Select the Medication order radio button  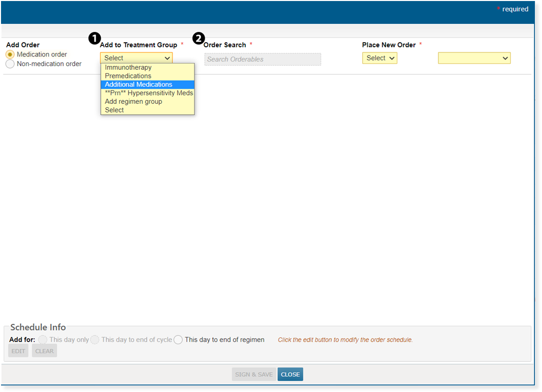pyautogui.click(x=10, y=54)
